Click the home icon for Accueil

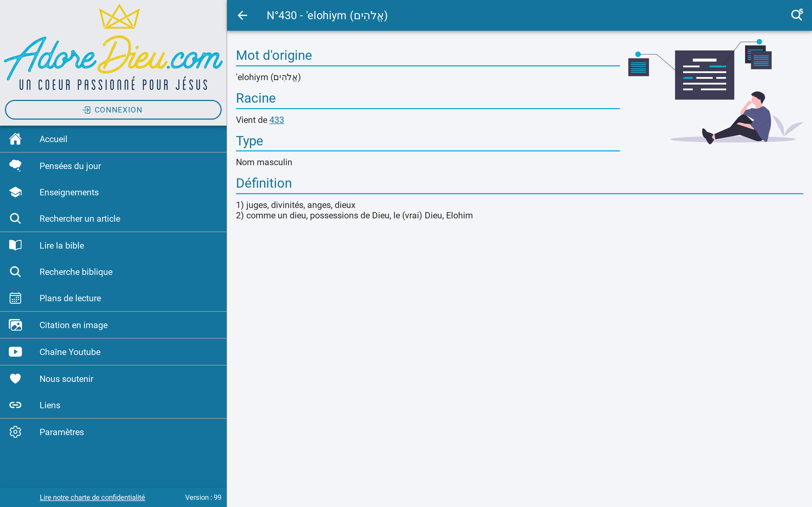15,139
